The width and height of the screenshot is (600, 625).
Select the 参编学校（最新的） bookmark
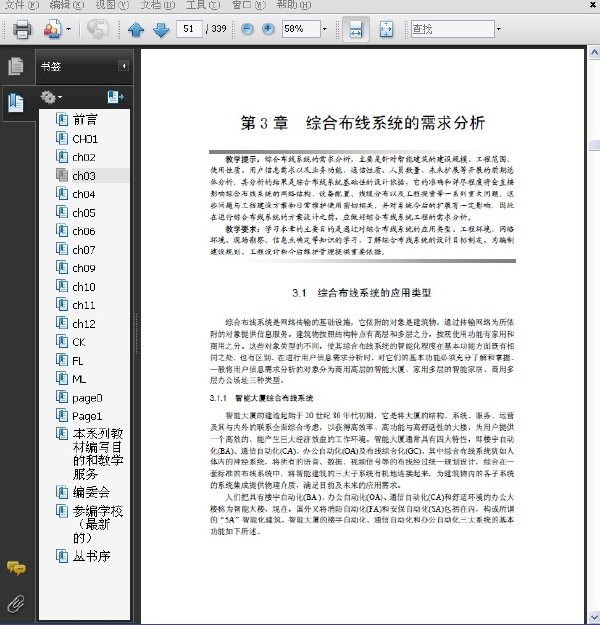98,524
